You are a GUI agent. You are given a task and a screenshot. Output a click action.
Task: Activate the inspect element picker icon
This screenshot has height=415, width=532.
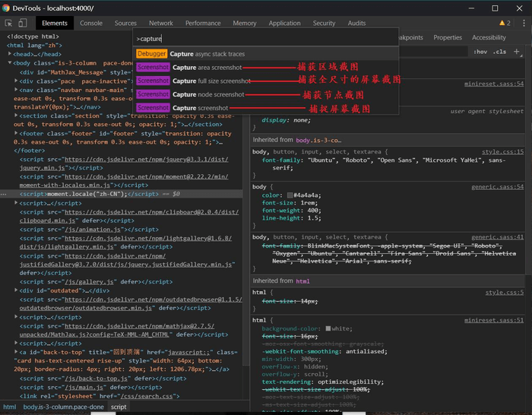8,23
